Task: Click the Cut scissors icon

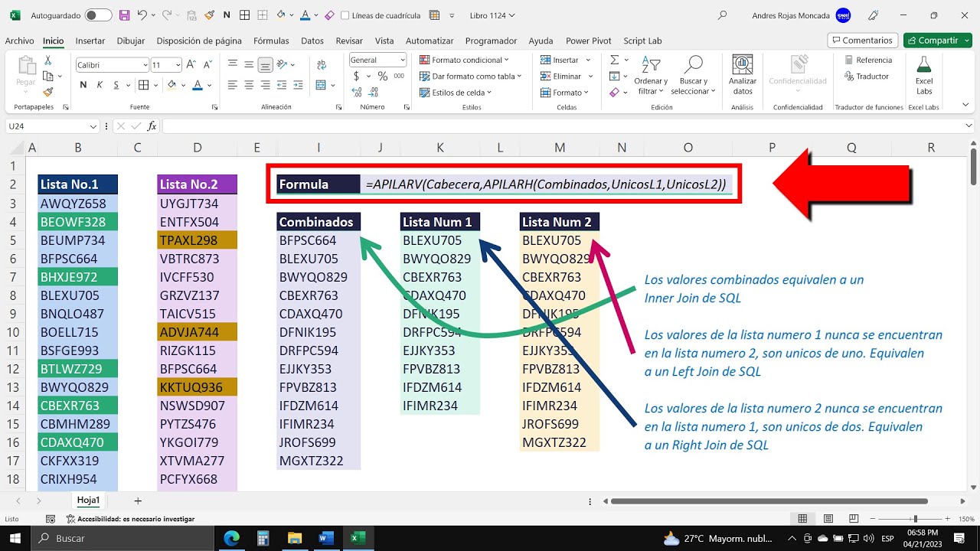Action: [48, 60]
